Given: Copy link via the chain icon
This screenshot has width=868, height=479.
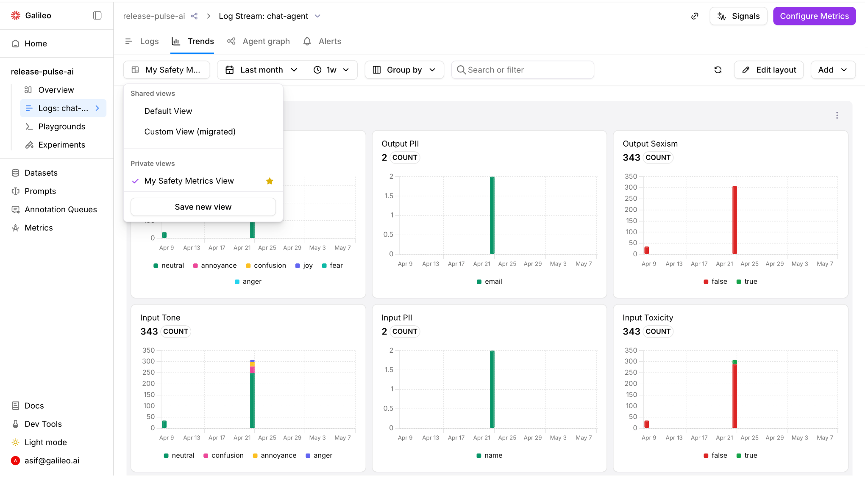Looking at the screenshot, I should pos(695,16).
